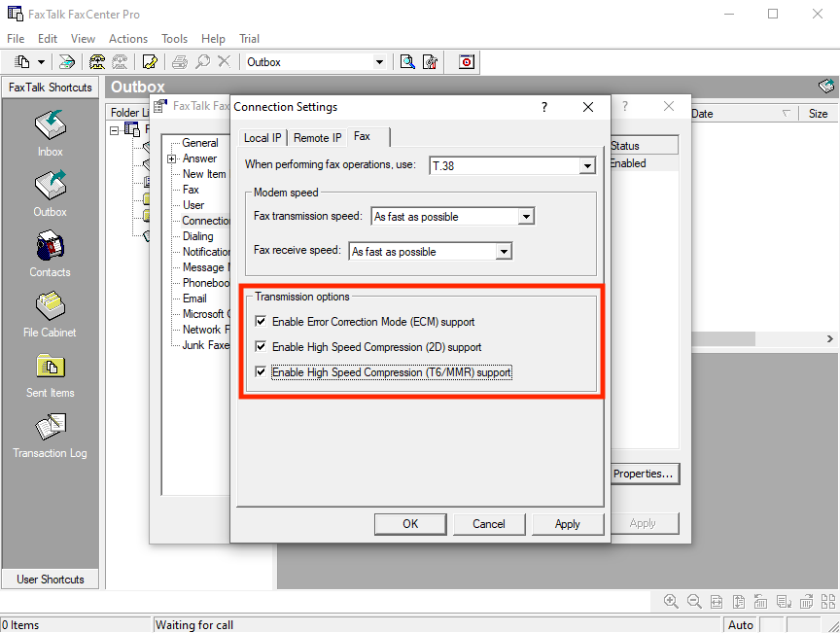Image resolution: width=840 pixels, height=633 pixels.
Task: Open the Inbox shortcut
Action: [x=50, y=133]
